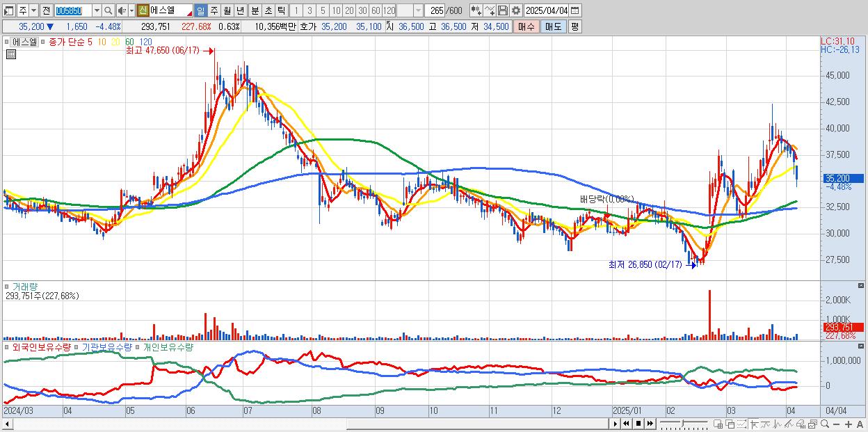Click the rewind playback button
Viewport: 868px width, 432px height.
(x=627, y=424)
